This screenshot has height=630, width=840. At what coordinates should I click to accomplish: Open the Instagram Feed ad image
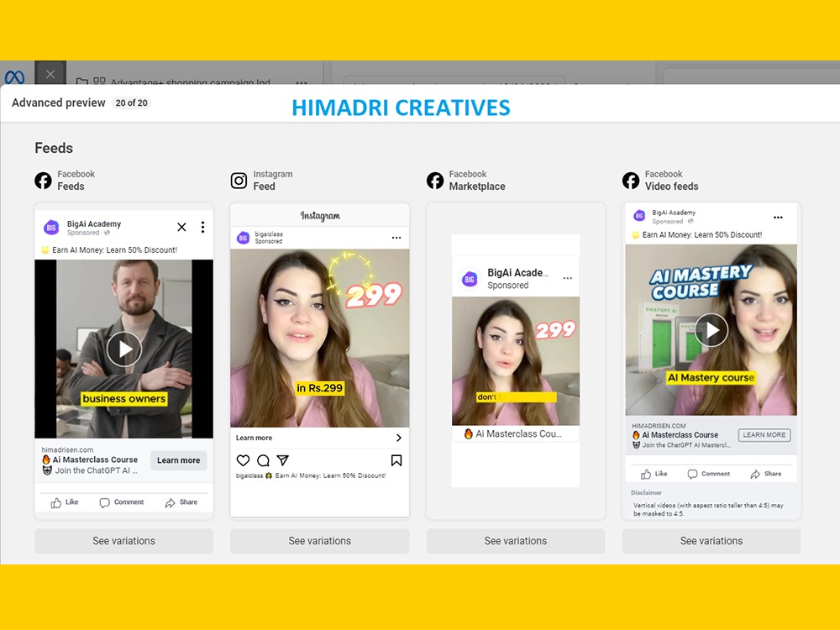coord(320,338)
